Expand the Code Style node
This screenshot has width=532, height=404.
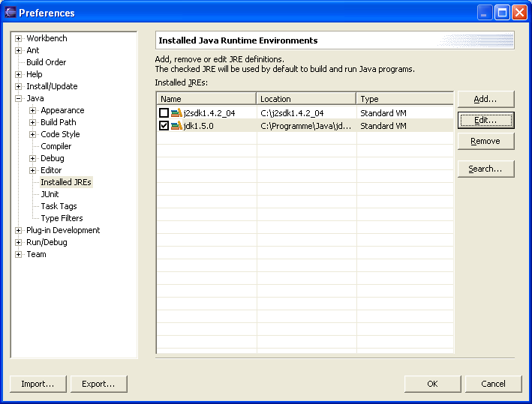tap(32, 135)
